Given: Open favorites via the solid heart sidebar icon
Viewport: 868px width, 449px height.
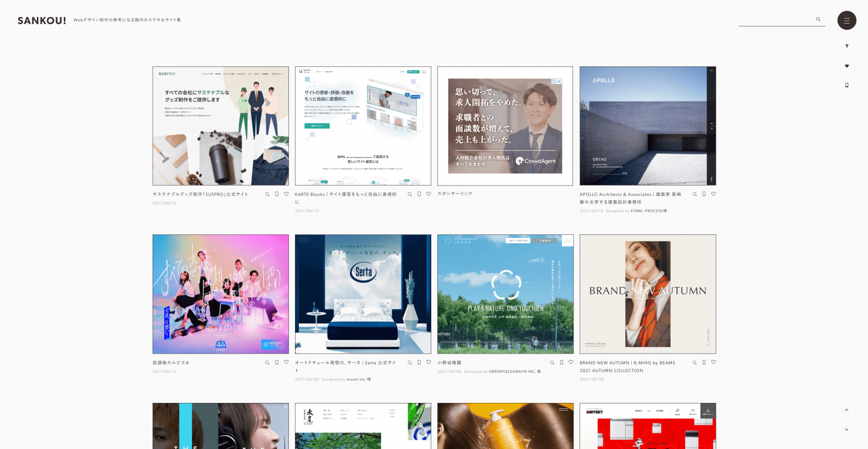Looking at the screenshot, I should coord(847,66).
